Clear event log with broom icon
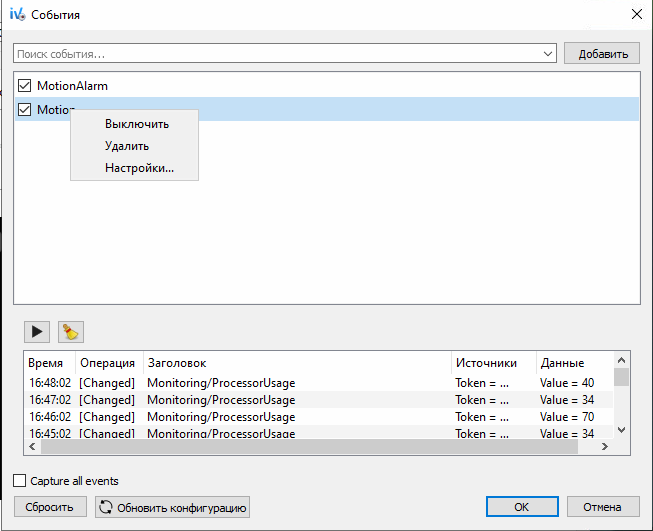 coord(71,332)
